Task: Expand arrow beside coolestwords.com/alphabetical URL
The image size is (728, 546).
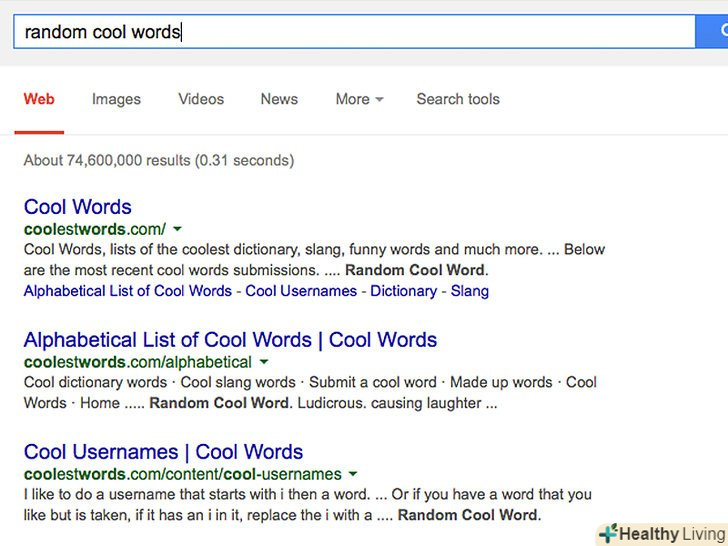Action: coord(264,362)
